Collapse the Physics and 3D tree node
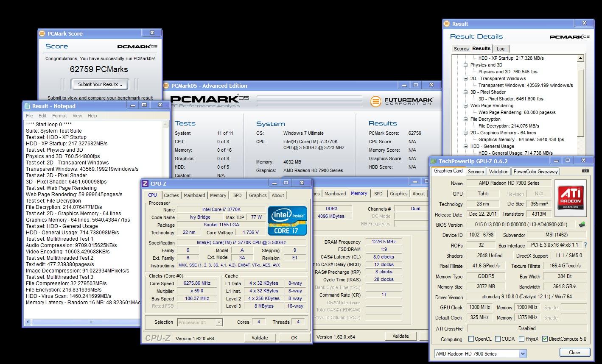This screenshot has height=364, width=602. (x=465, y=65)
